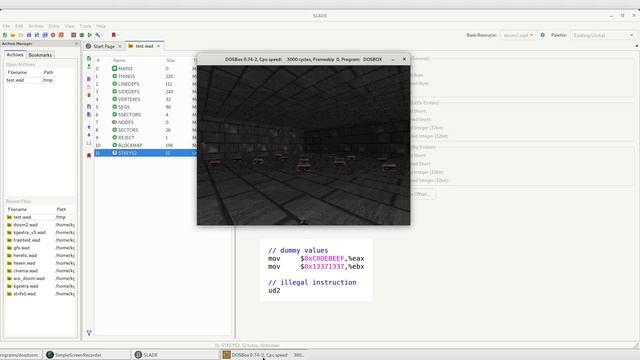Image resolution: width=640 pixels, height=360 pixels.
Task: Select the SEGS entry
Action: click(145, 107)
